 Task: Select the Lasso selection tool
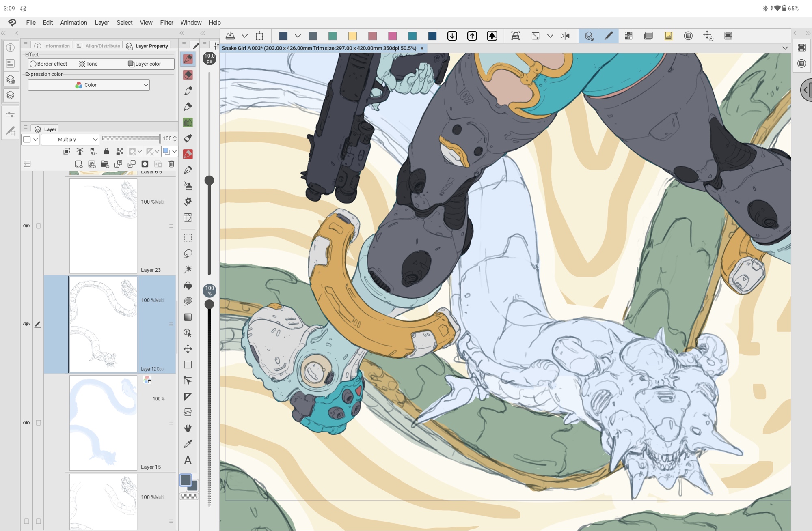pyautogui.click(x=188, y=254)
